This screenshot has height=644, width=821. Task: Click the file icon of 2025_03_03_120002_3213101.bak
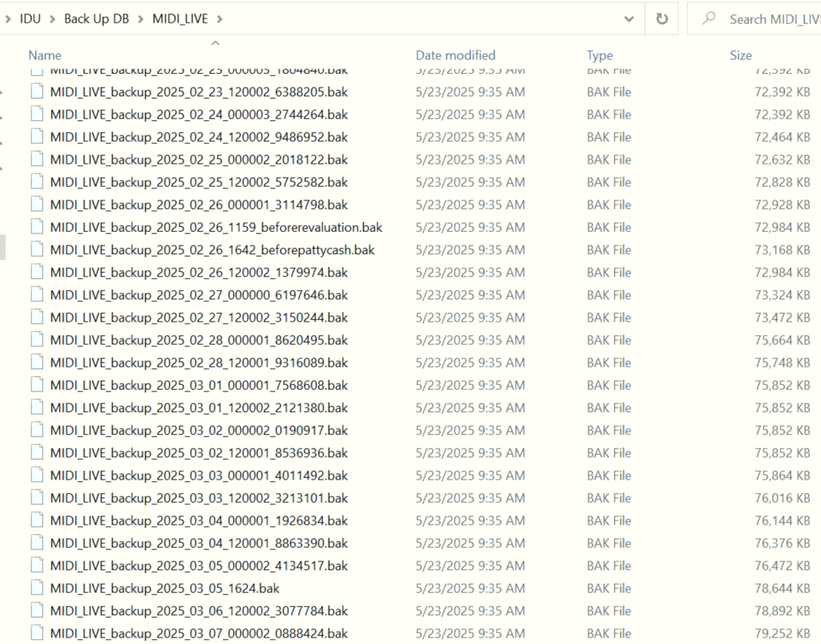37,497
